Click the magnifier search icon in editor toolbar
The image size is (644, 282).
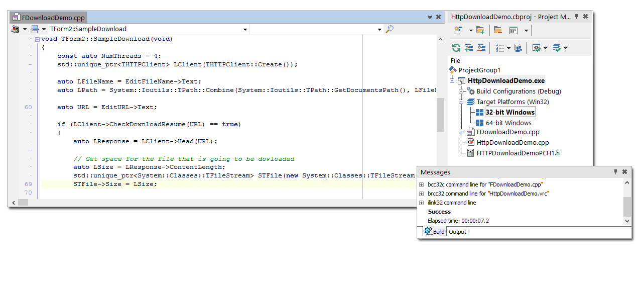point(390,29)
